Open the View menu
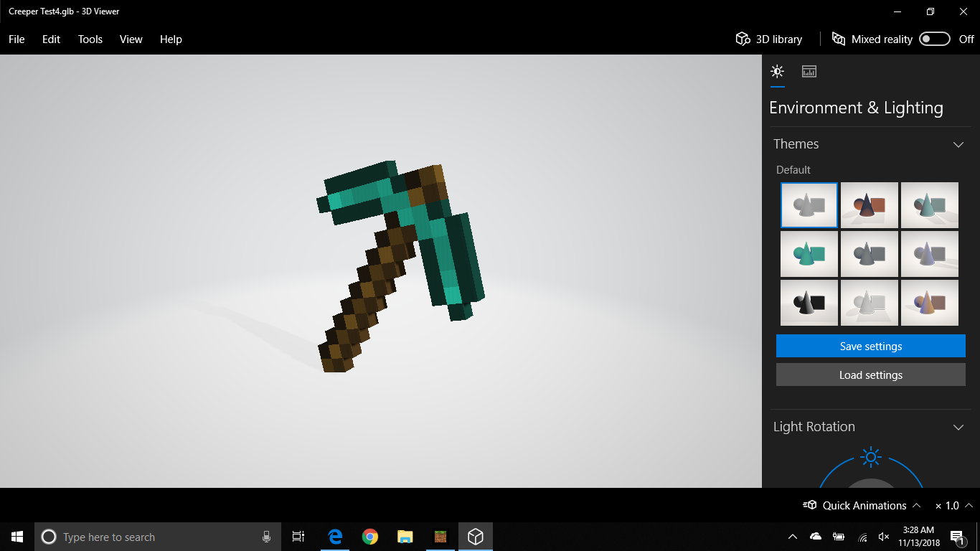 pyautogui.click(x=131, y=39)
